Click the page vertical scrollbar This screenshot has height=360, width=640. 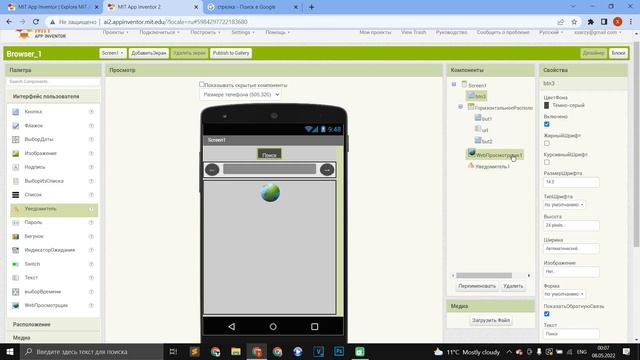coord(636,143)
